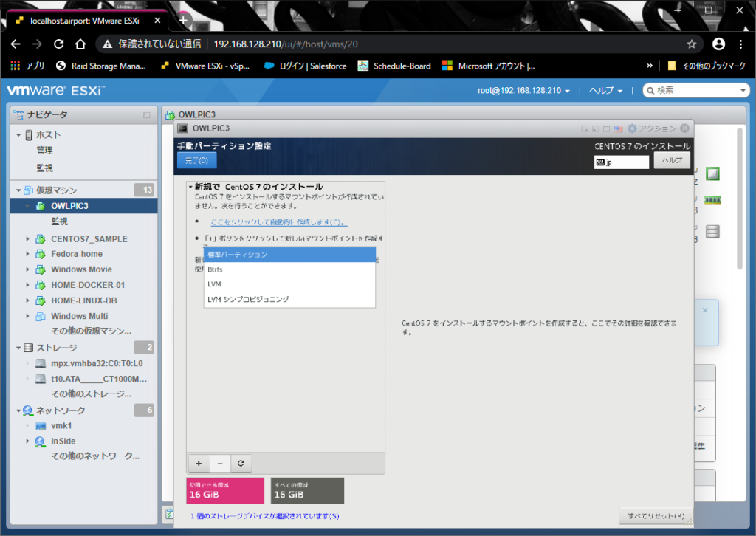Click the refresh button below partition list
Viewport: 756px width, 536px height.
point(241,463)
